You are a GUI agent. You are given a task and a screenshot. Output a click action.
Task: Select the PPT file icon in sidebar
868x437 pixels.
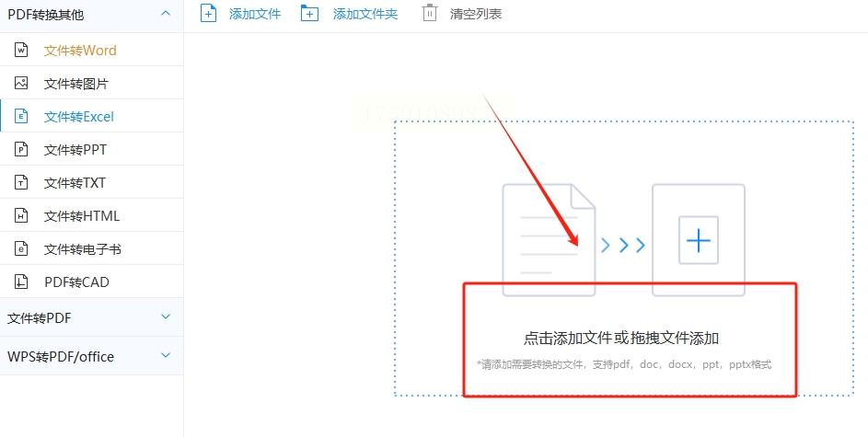pos(21,149)
